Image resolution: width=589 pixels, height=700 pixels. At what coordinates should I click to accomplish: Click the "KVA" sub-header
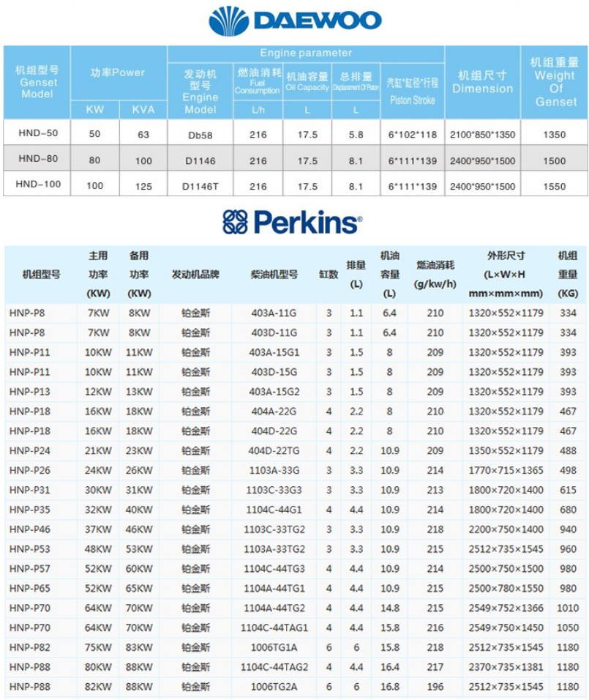(x=143, y=110)
